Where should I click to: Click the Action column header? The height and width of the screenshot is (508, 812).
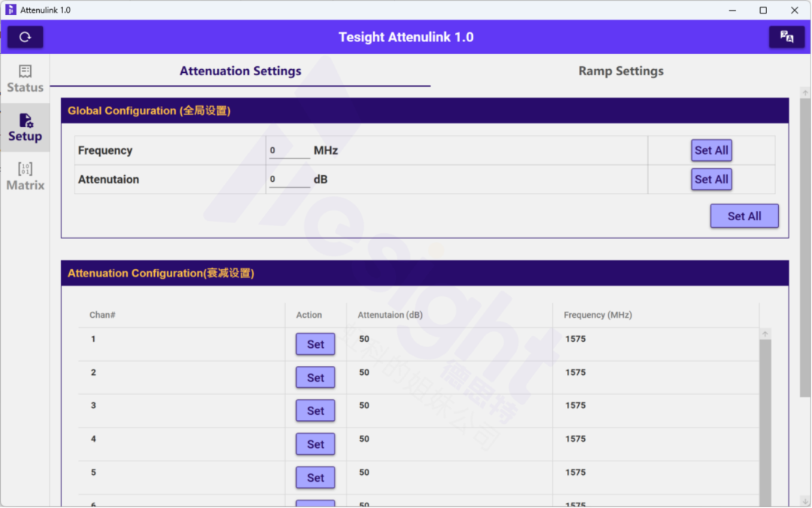point(309,315)
